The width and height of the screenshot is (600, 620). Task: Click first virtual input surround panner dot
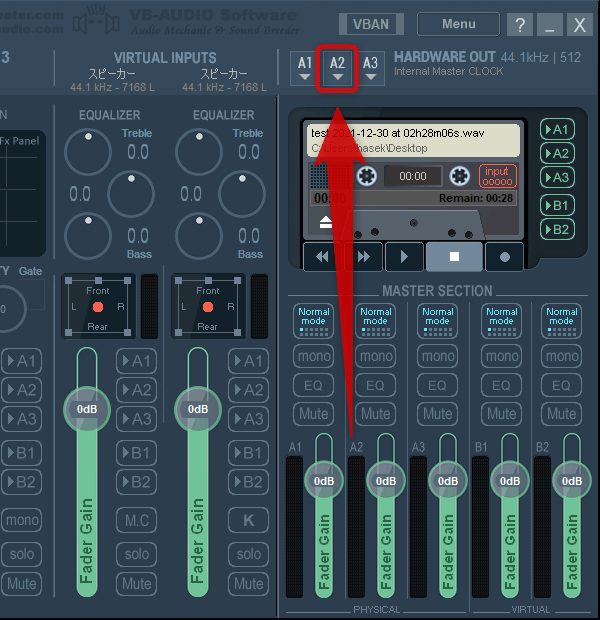pyautogui.click(x=98, y=307)
